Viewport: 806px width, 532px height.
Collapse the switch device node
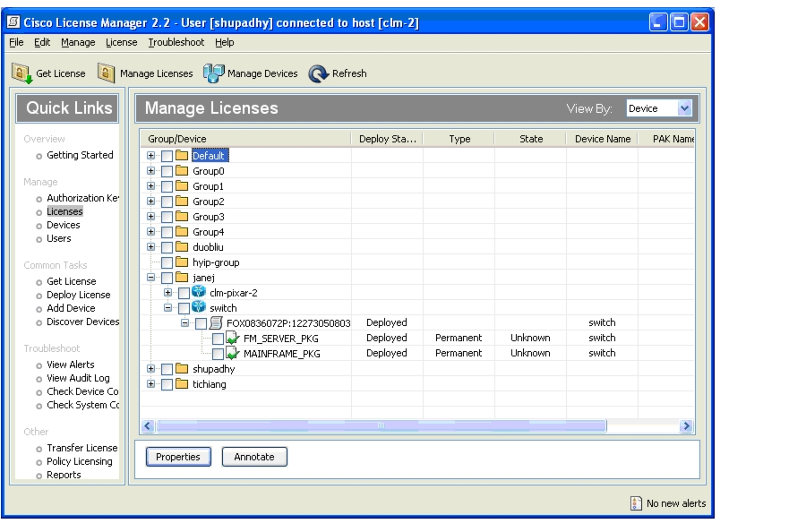167,308
